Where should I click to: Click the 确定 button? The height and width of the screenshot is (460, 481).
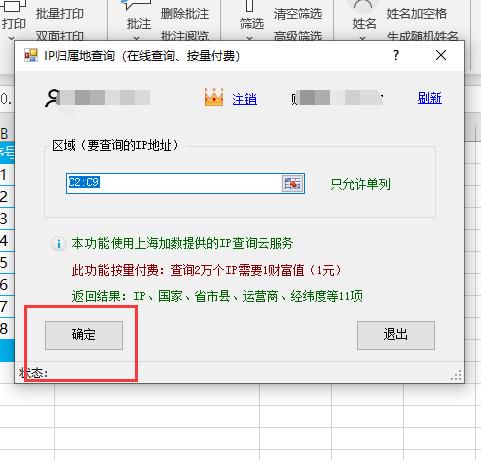[x=84, y=335]
